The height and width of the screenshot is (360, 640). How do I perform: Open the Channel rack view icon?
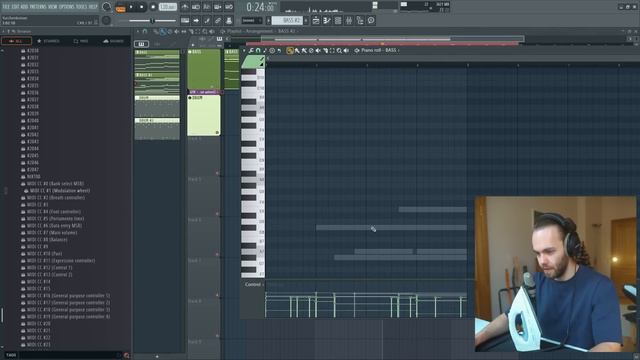click(338, 20)
